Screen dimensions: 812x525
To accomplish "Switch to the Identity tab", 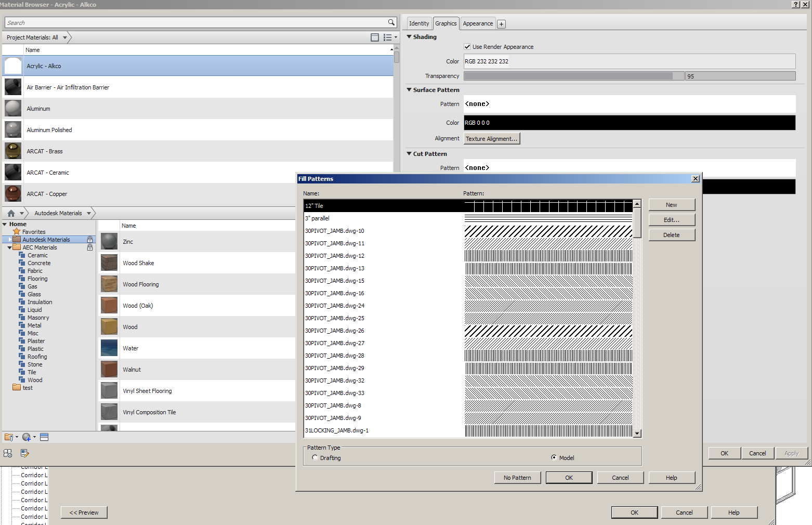I will pyautogui.click(x=419, y=23).
